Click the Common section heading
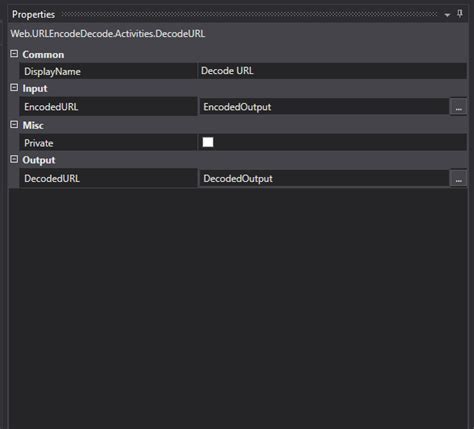 pos(43,55)
